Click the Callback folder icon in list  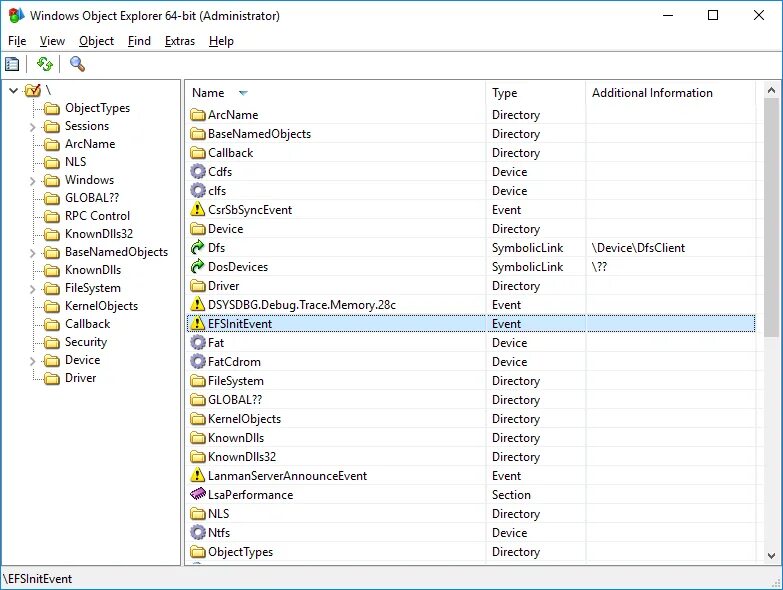click(x=198, y=153)
